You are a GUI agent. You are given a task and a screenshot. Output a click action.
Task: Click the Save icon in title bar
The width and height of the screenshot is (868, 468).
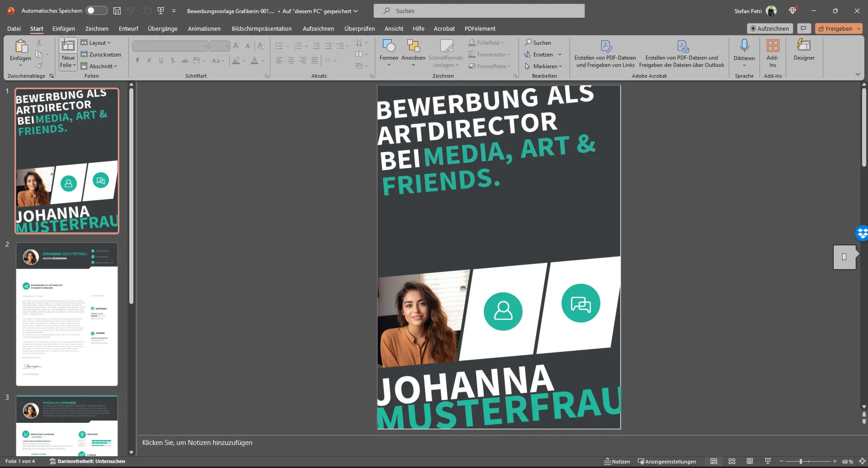(x=117, y=11)
